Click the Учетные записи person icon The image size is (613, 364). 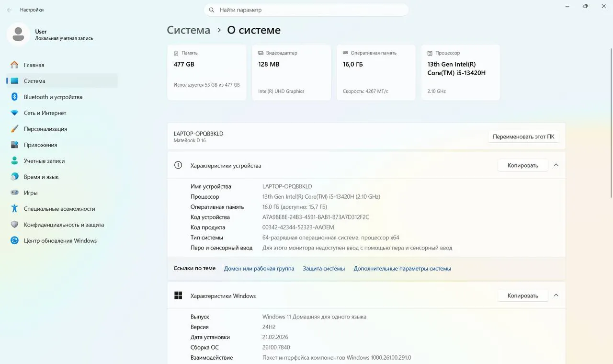point(14,161)
